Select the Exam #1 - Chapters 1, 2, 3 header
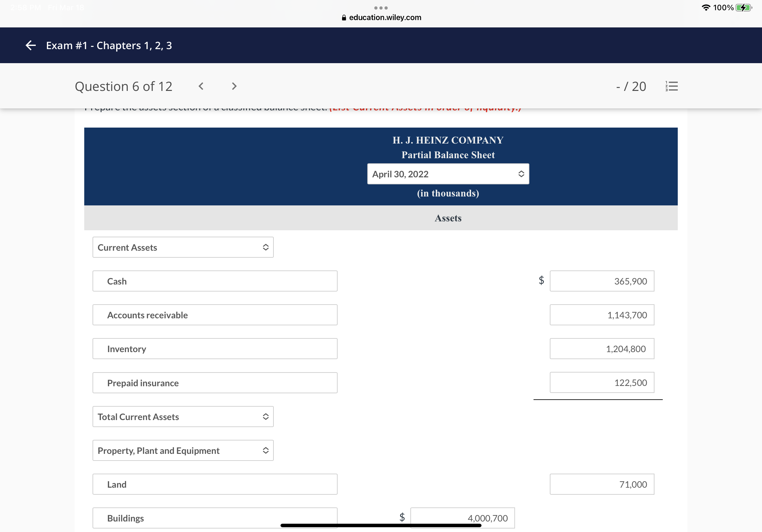The height and width of the screenshot is (532, 762). 108,45
